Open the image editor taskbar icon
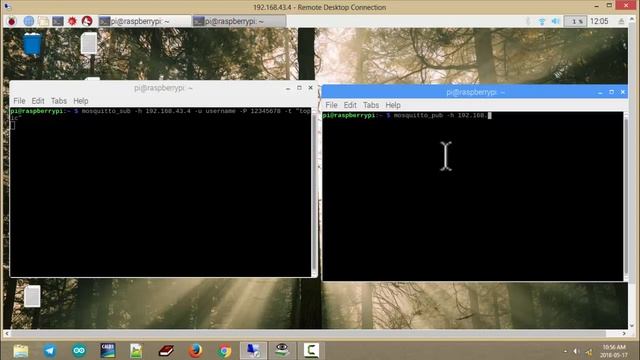640x360 pixels. coord(136,351)
